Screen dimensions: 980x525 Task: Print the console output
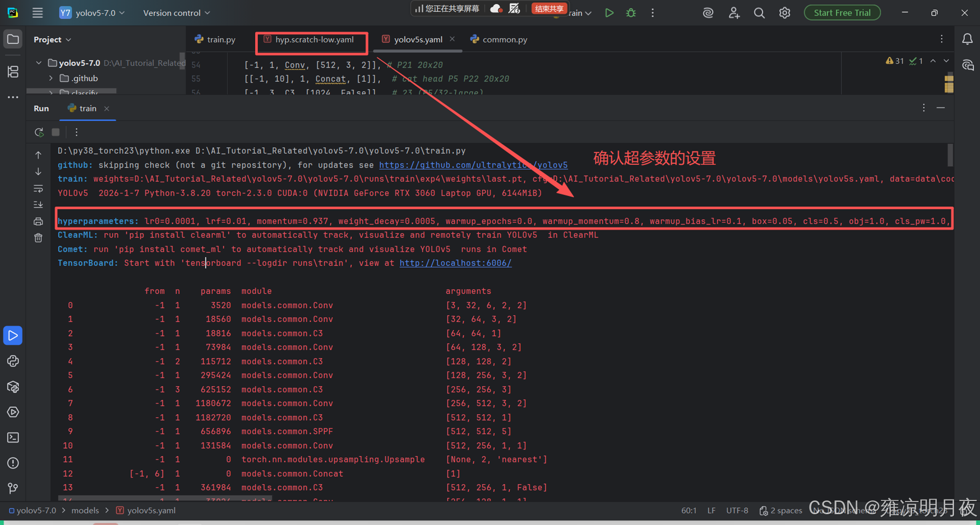click(38, 222)
